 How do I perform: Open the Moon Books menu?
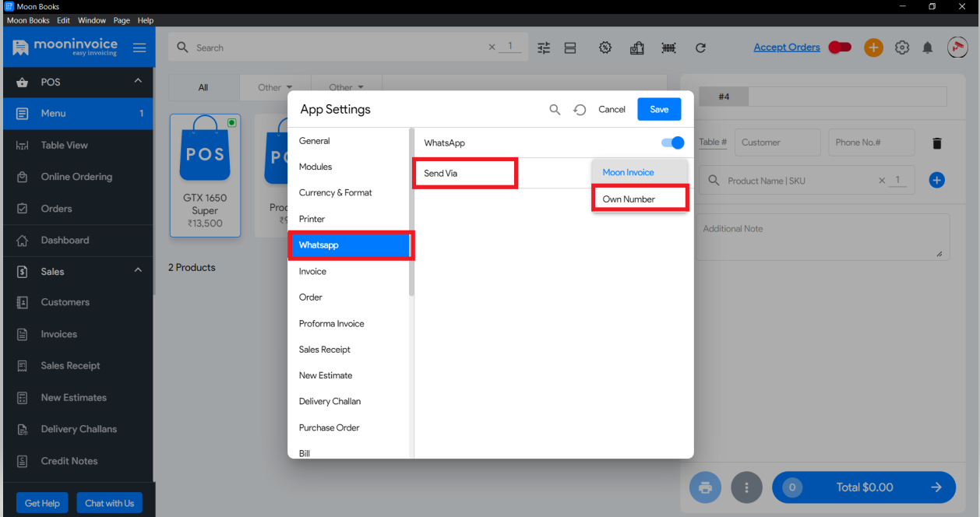pos(28,20)
